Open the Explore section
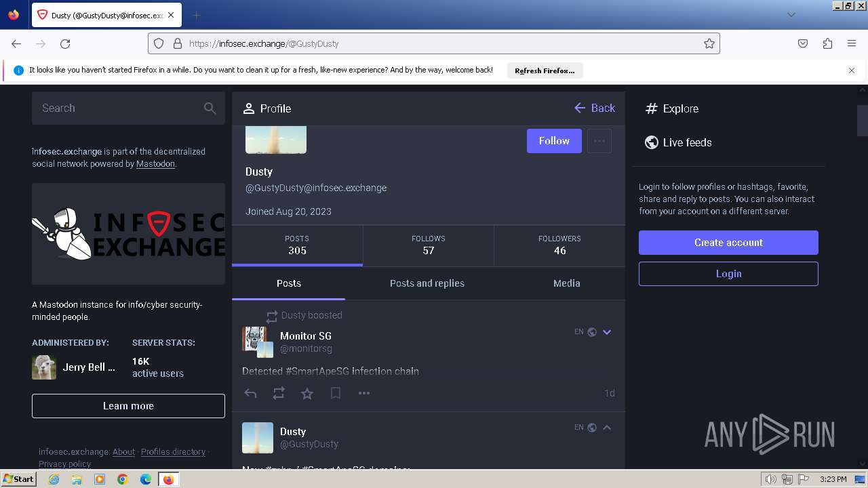The image size is (868, 488). point(671,108)
